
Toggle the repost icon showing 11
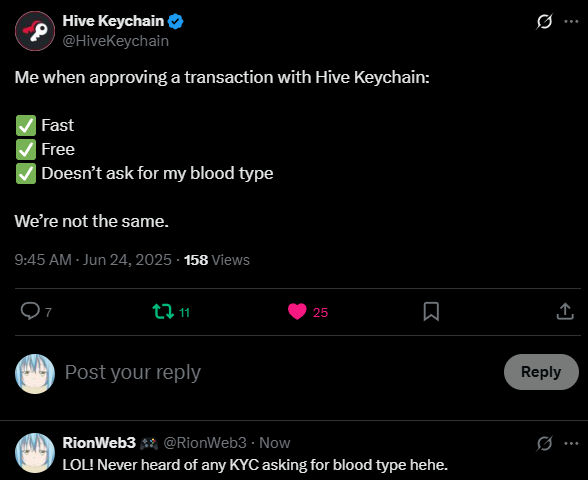point(163,312)
